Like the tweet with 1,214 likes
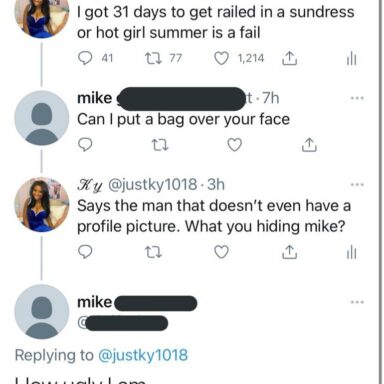Image resolution: width=384 pixels, height=384 pixels. tap(221, 59)
